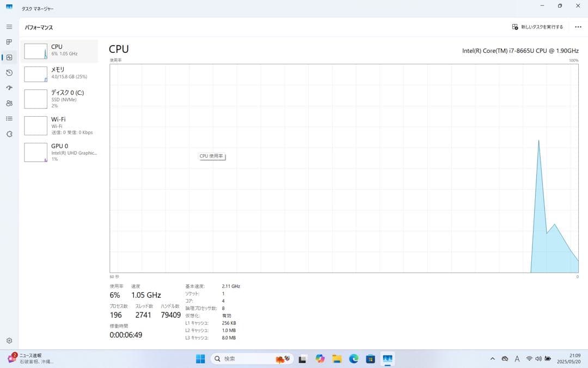Image resolution: width=588 pixels, height=368 pixels.
Task: Expand the navigation pane with hamburger menu
Action: [x=9, y=26]
